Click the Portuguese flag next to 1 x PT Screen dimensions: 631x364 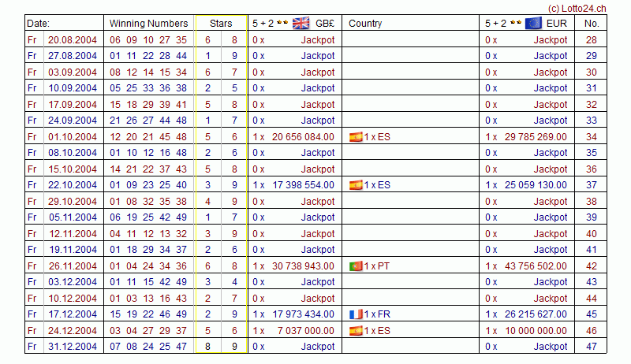355,266
